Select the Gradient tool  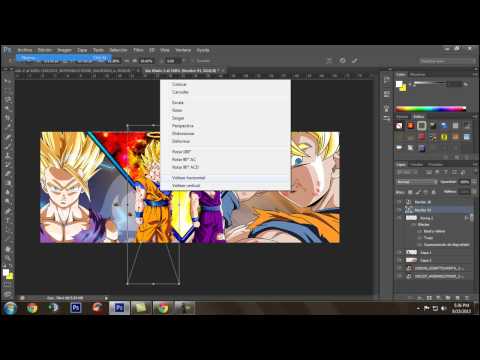pyautogui.click(x=8, y=183)
